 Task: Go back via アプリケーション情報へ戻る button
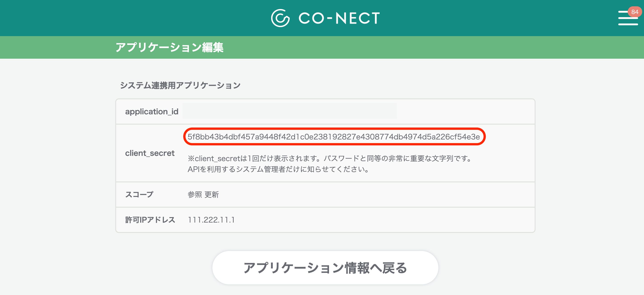pos(325,267)
